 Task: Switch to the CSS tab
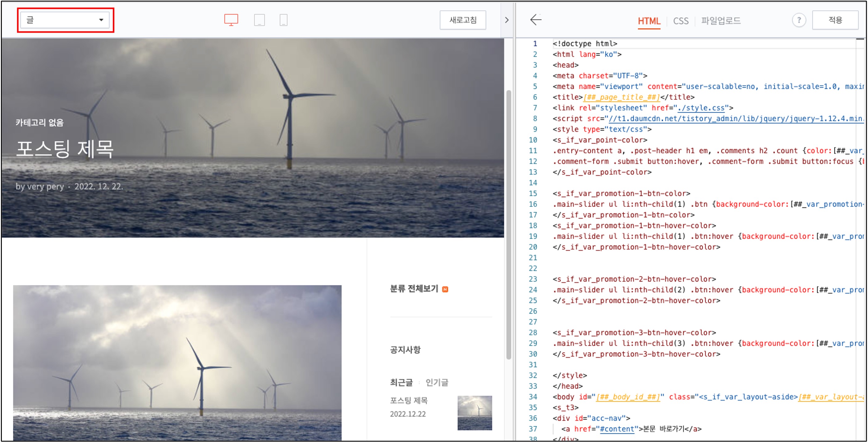(681, 21)
